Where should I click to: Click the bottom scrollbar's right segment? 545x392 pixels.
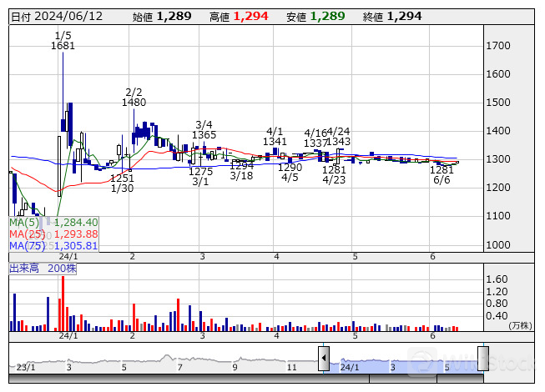tap(460, 378)
